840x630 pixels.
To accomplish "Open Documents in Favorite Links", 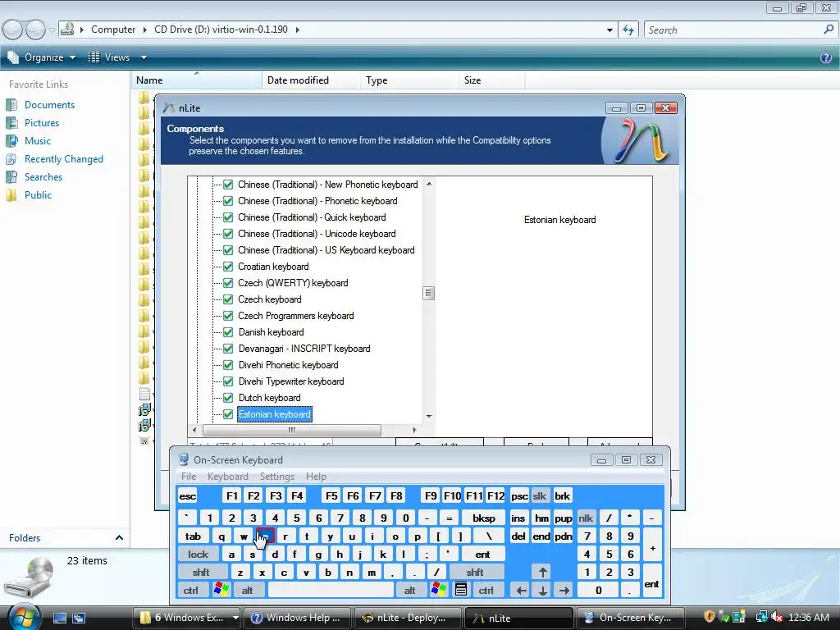I will click(x=49, y=105).
